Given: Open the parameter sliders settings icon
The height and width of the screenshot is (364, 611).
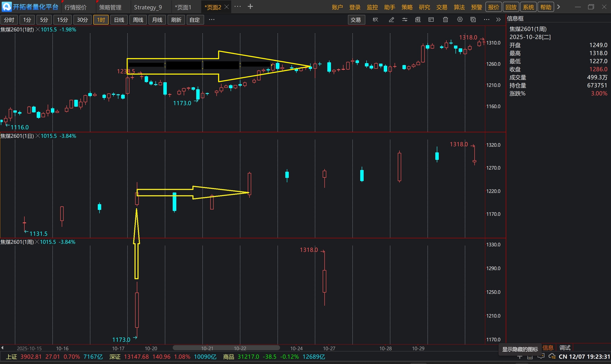Looking at the screenshot, I should coord(405,20).
